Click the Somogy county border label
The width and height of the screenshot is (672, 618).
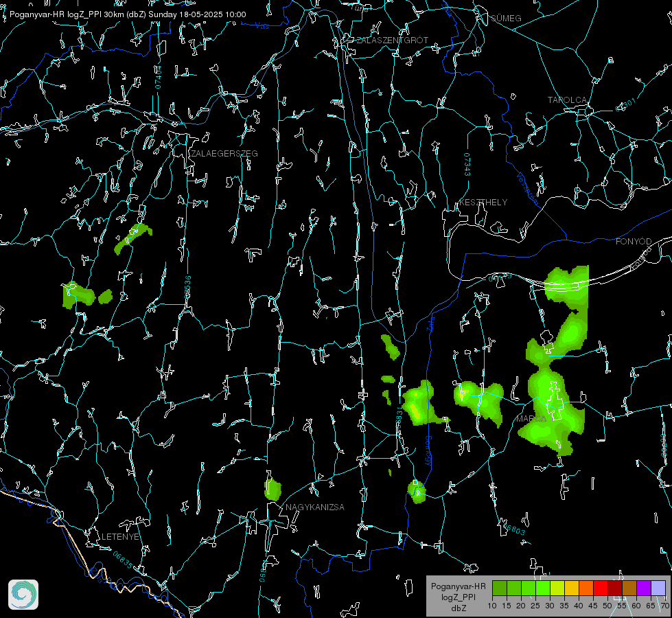click(x=428, y=451)
